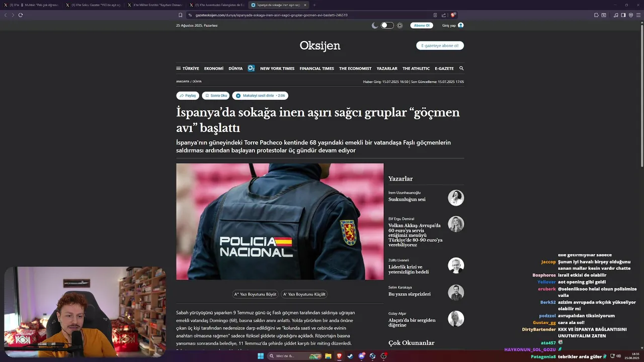644x362 pixels.
Task: Toggle the browser sidebar panel icon
Action: [623, 15]
